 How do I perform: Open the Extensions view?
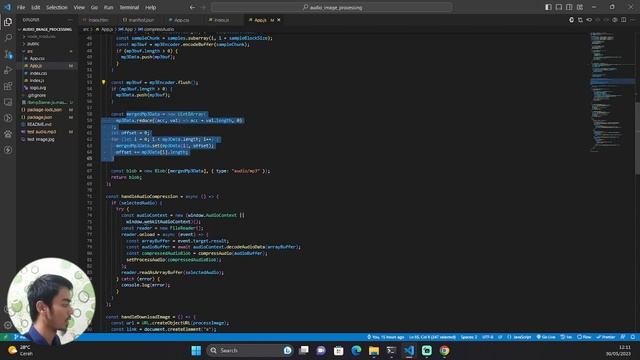pyautogui.click(x=8, y=86)
